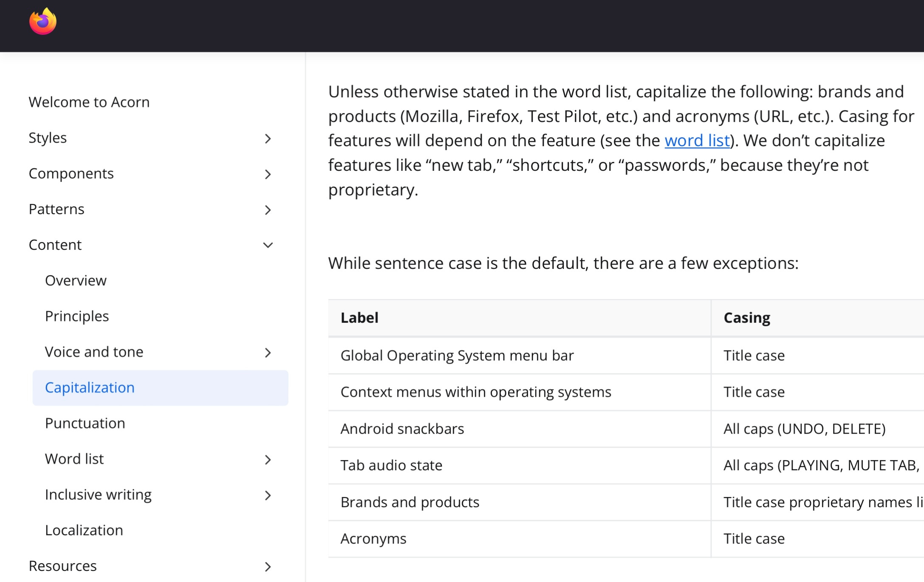This screenshot has height=582, width=924.
Task: Click the All caps (PLAYING, MUTE TAB cell
Action: [818, 466]
